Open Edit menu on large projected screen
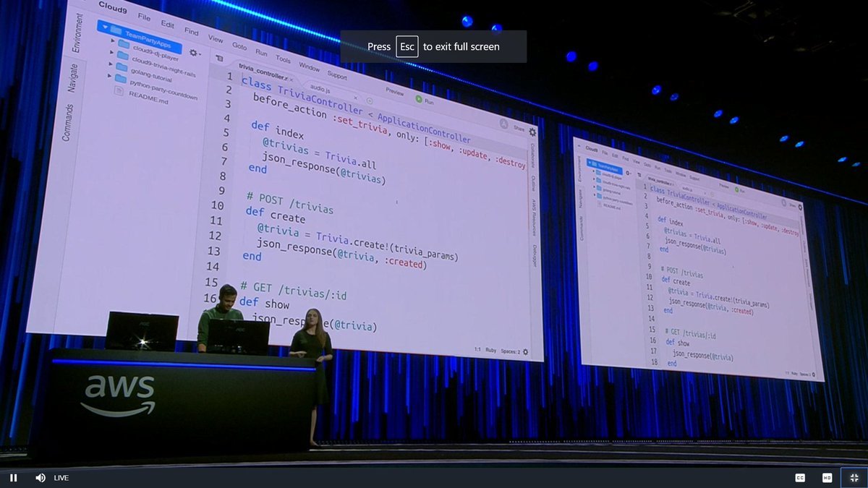 coord(168,23)
